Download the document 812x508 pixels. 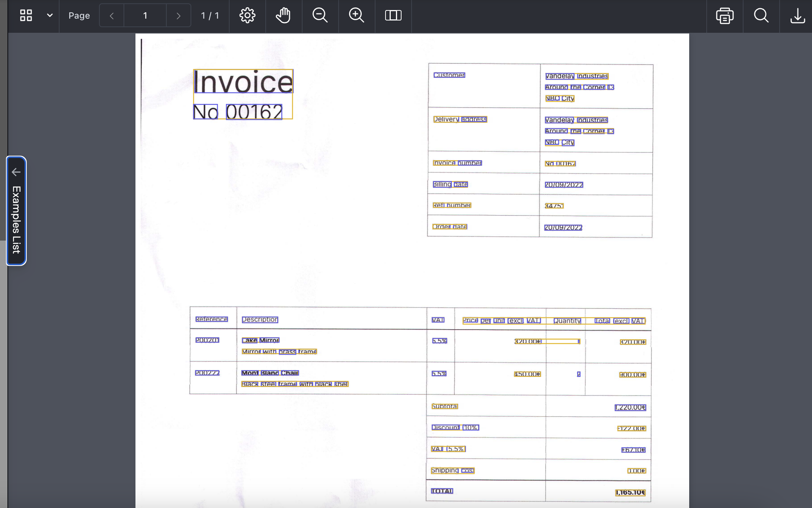[x=797, y=16]
